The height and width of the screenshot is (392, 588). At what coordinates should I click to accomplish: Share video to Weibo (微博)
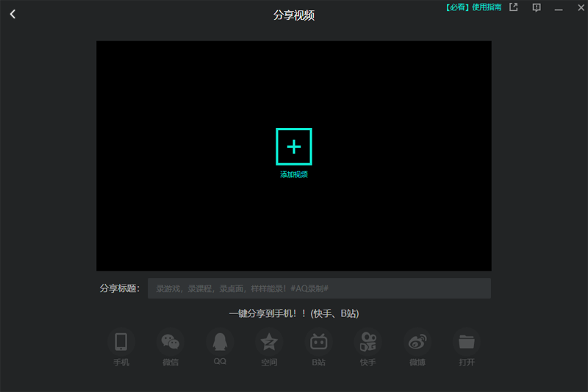pos(417,342)
